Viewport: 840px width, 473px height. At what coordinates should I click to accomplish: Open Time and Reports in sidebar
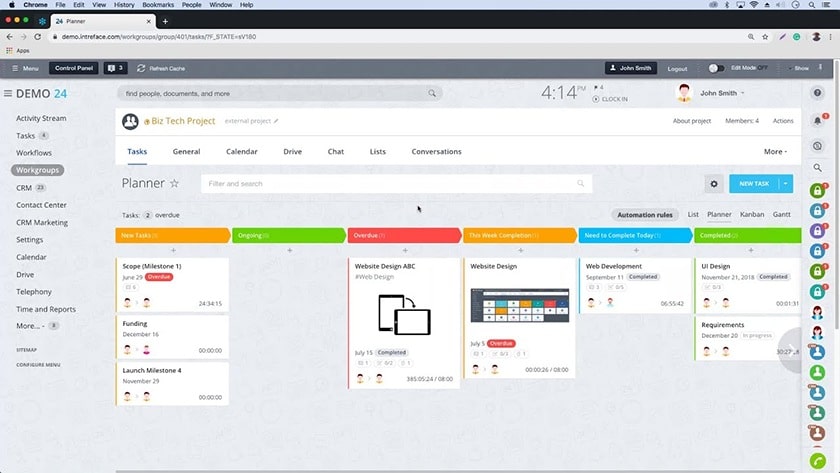tap(46, 309)
